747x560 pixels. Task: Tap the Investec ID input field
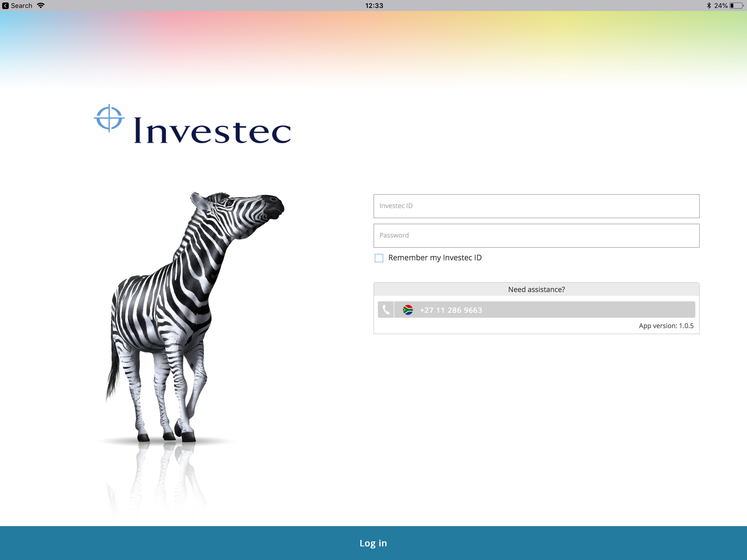point(536,206)
